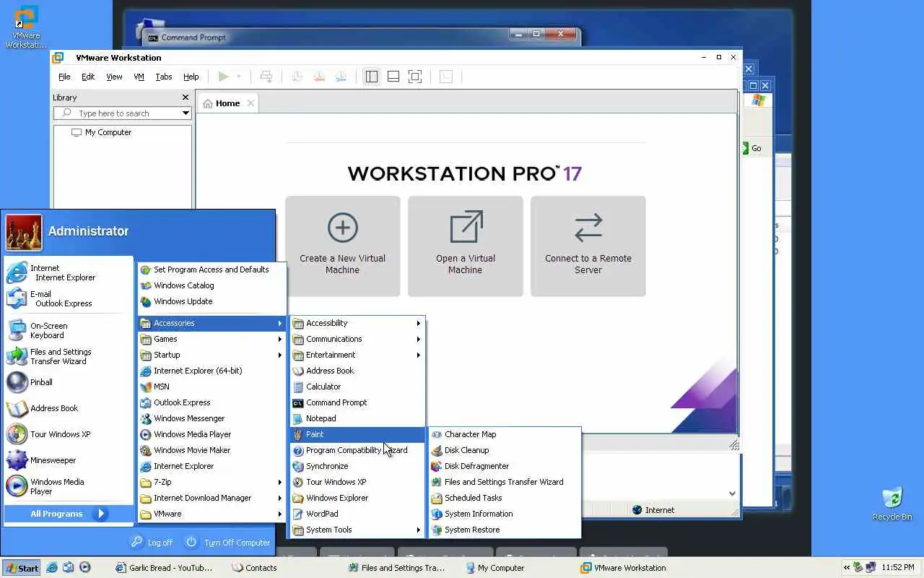This screenshot has height=578, width=924.
Task: Click the Revert to Snapshot toolbar icon
Action: [319, 77]
